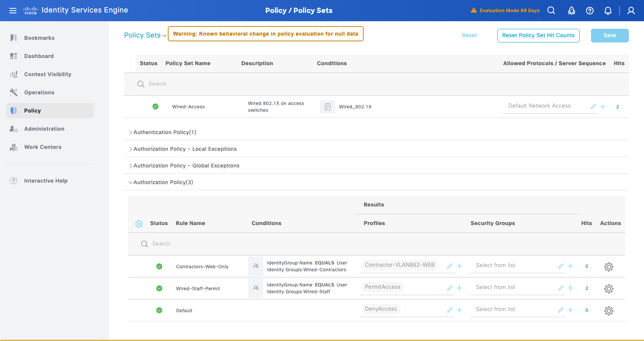644x341 pixels.
Task: Open Context Visibility menu
Action: 50,74
